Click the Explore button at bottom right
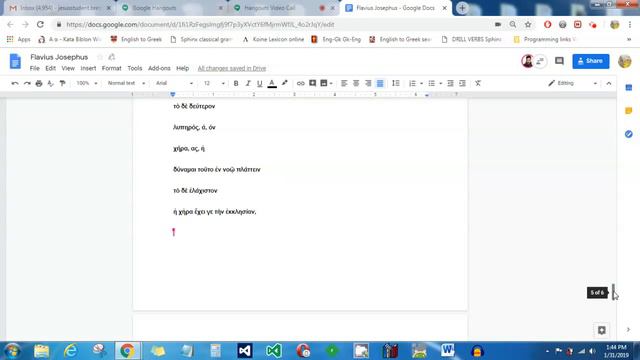The height and width of the screenshot is (360, 640). click(x=602, y=330)
